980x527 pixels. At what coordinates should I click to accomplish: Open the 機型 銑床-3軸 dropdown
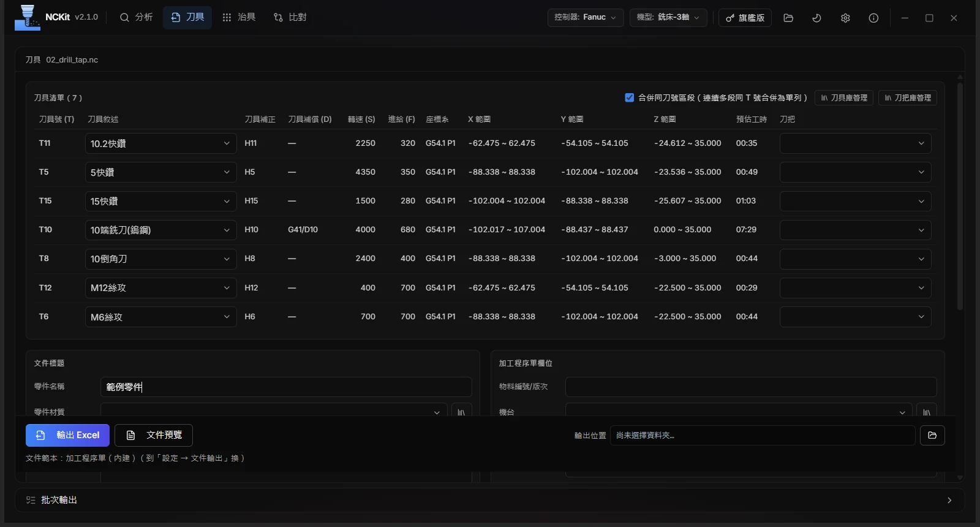pos(668,17)
